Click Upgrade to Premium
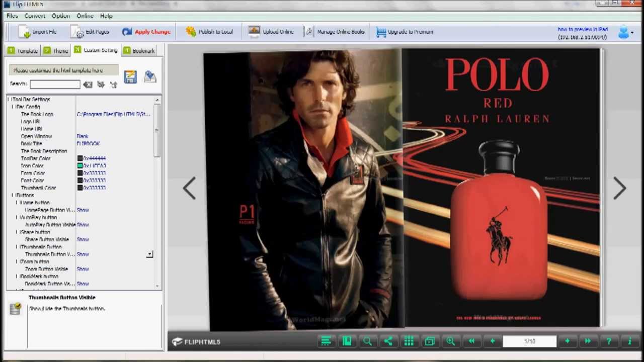 [x=405, y=32]
